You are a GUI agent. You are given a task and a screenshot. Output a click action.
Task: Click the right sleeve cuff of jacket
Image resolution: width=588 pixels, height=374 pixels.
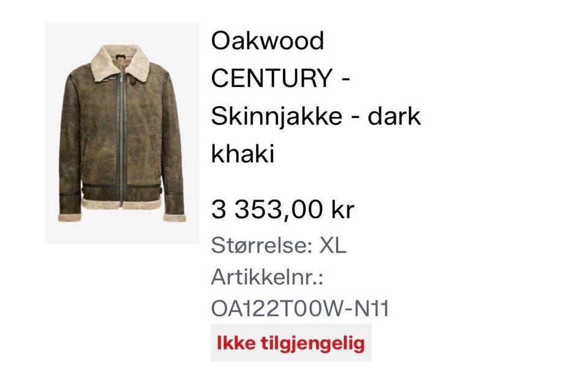(175, 218)
